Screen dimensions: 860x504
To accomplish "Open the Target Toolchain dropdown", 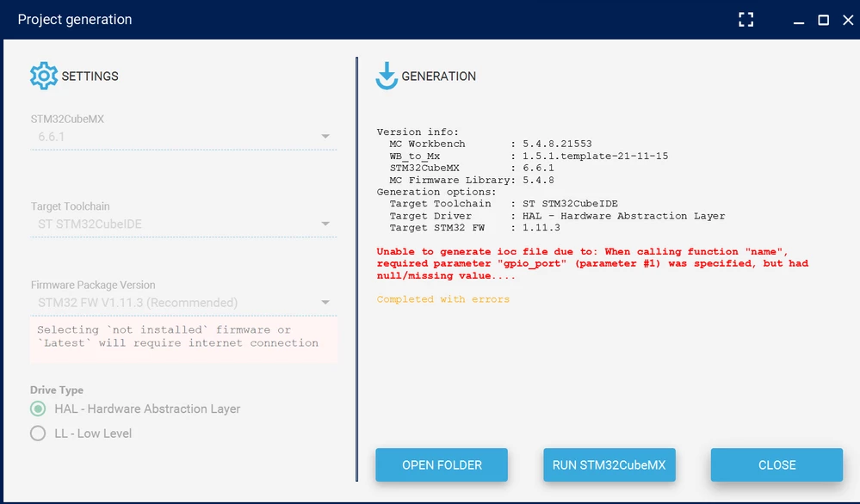I will (x=183, y=224).
